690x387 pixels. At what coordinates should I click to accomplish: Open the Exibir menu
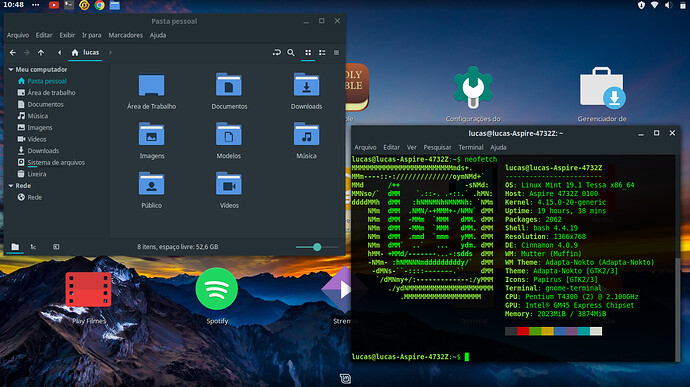click(x=67, y=35)
